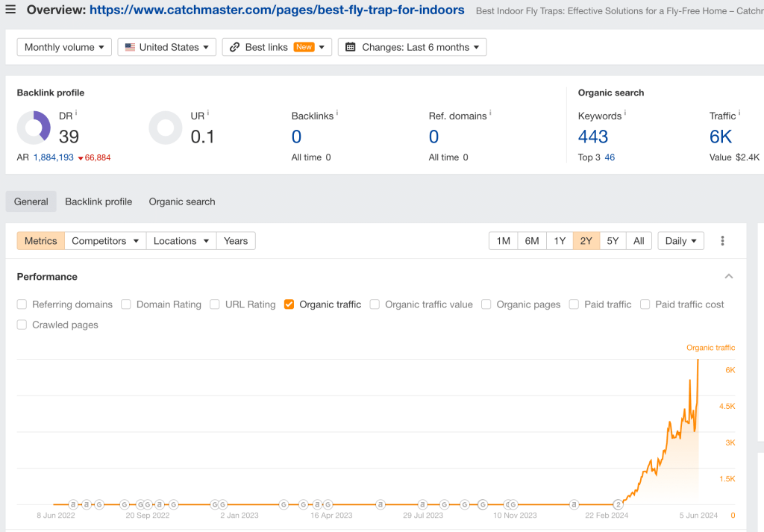Open the Ref. domains count 0 link
The image size is (764, 532).
433,137
